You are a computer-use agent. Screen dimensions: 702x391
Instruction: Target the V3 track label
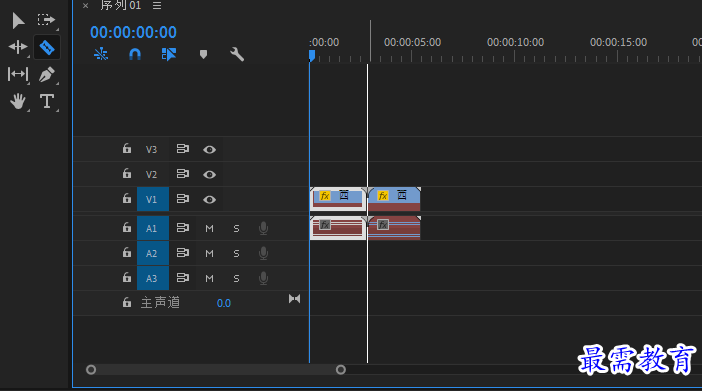coord(151,150)
